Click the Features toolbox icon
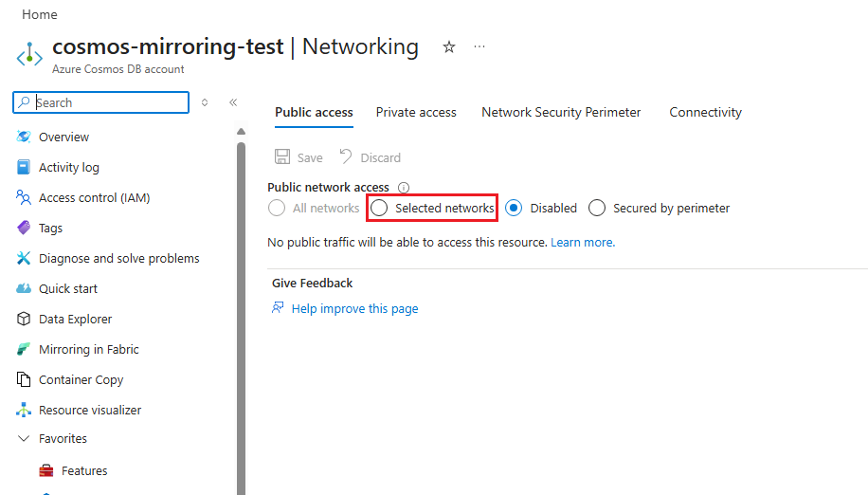The image size is (868, 495). coord(46,470)
